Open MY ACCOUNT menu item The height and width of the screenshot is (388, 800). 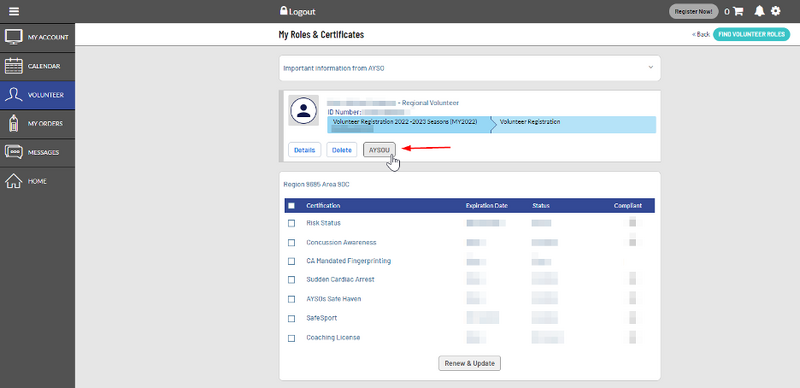[38, 37]
